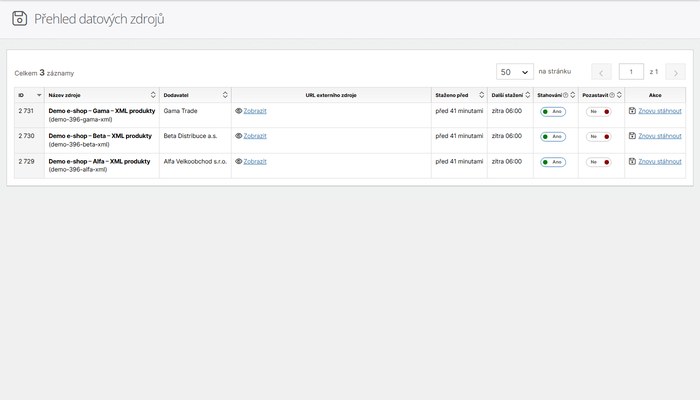
Task: Toggle Pozastavit switch for Alfa source
Action: pos(599,162)
